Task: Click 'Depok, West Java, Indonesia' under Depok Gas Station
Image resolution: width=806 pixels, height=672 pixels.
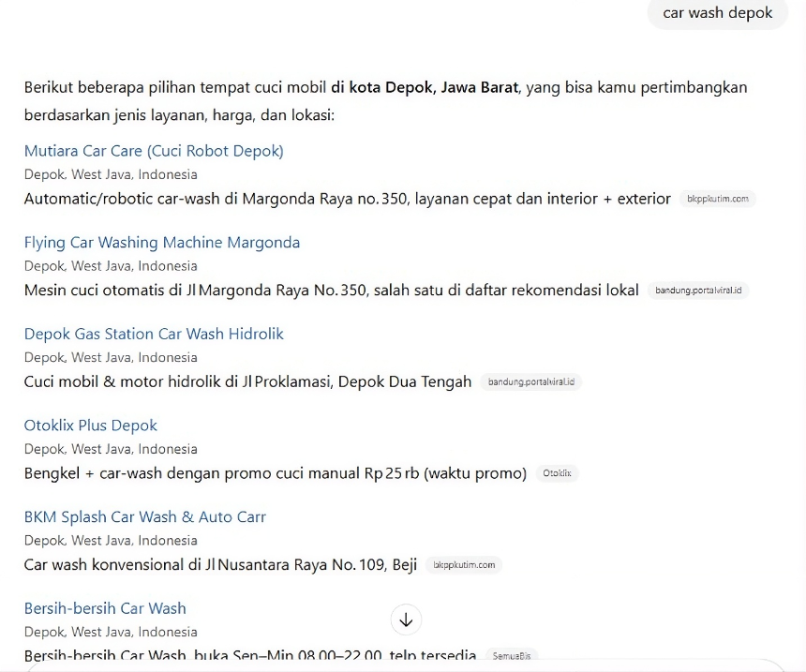Action: tap(111, 358)
